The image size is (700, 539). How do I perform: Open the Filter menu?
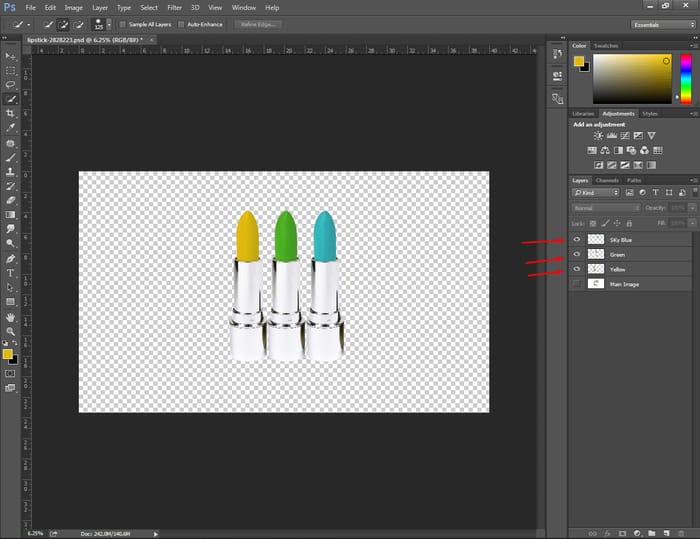tap(175, 8)
